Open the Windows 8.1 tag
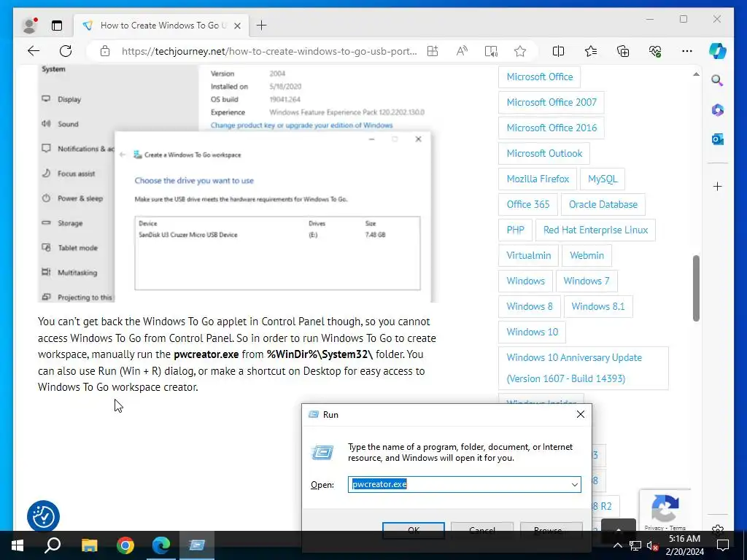Image resolution: width=747 pixels, height=560 pixels. (598, 306)
